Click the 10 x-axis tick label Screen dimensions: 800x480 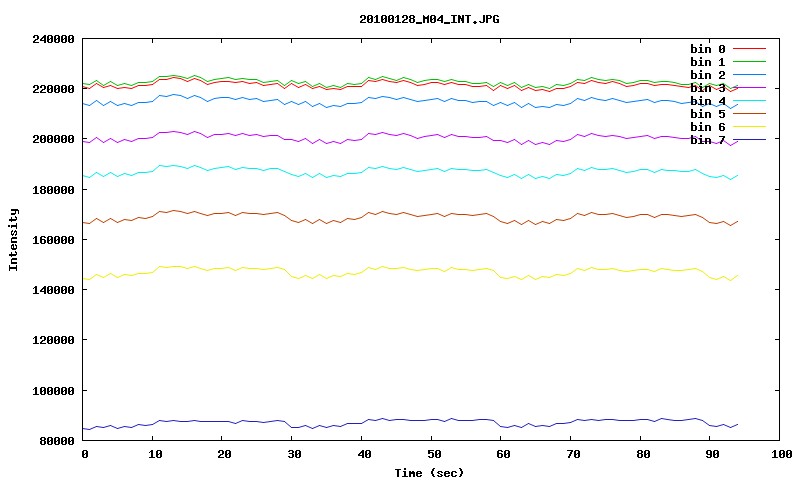click(155, 454)
